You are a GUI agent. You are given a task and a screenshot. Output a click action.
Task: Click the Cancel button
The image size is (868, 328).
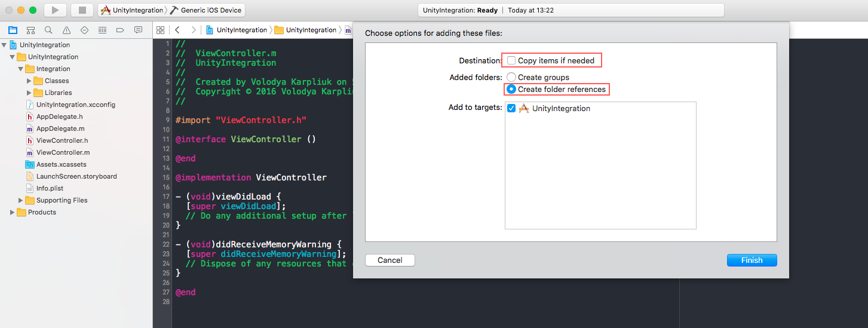[x=389, y=260]
